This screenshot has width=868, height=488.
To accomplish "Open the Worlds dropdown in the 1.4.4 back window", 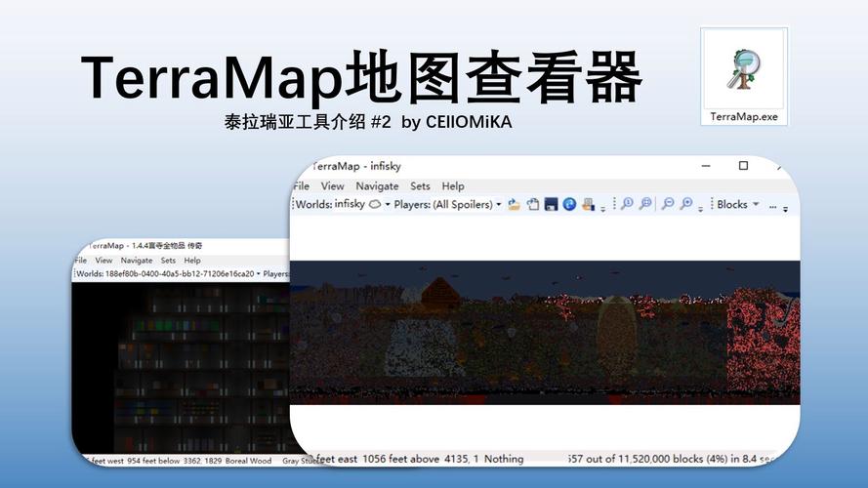I will (258, 273).
